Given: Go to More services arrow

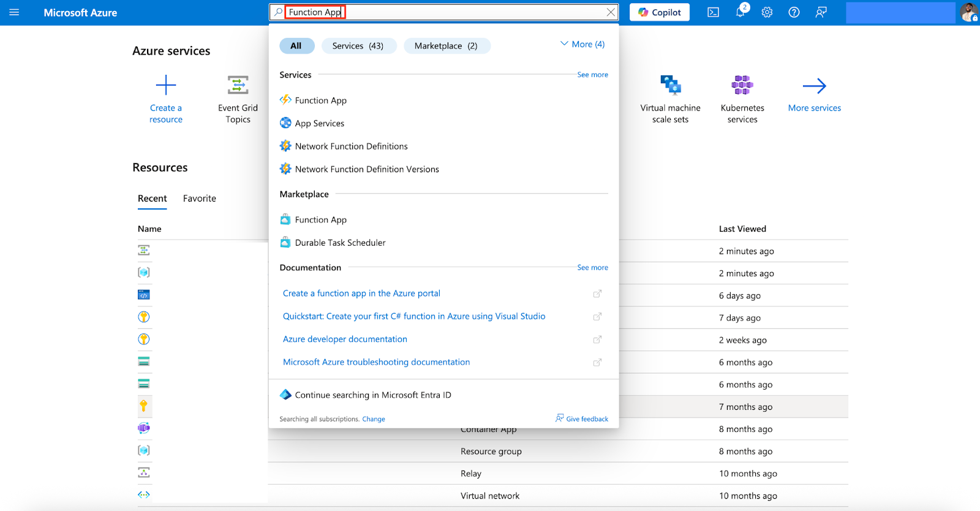Looking at the screenshot, I should tap(815, 86).
